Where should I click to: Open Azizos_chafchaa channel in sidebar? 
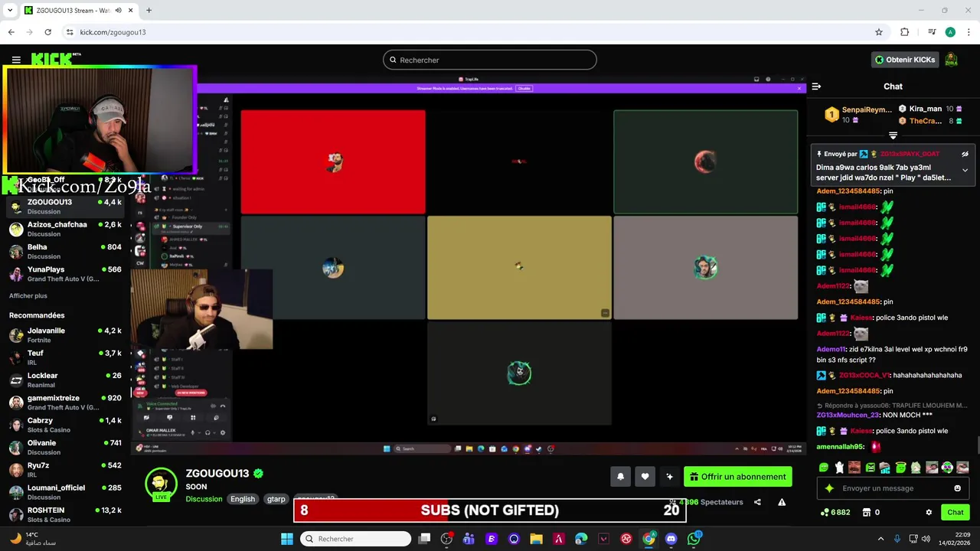point(65,229)
